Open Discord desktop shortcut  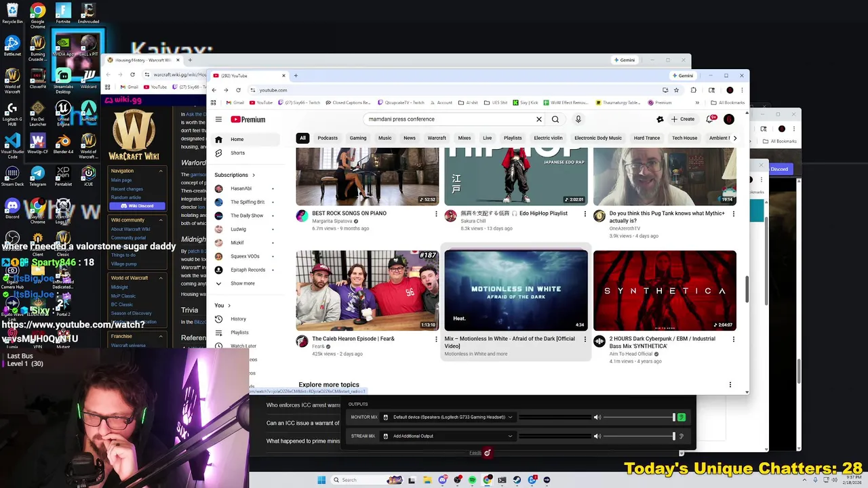coord(12,207)
